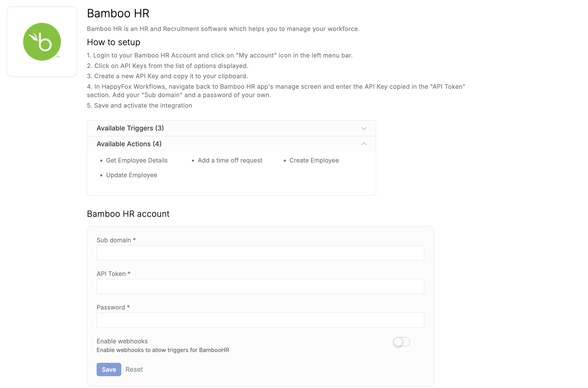Expand Available Triggers chevron arrow
The height and width of the screenshot is (388, 588).
point(364,128)
